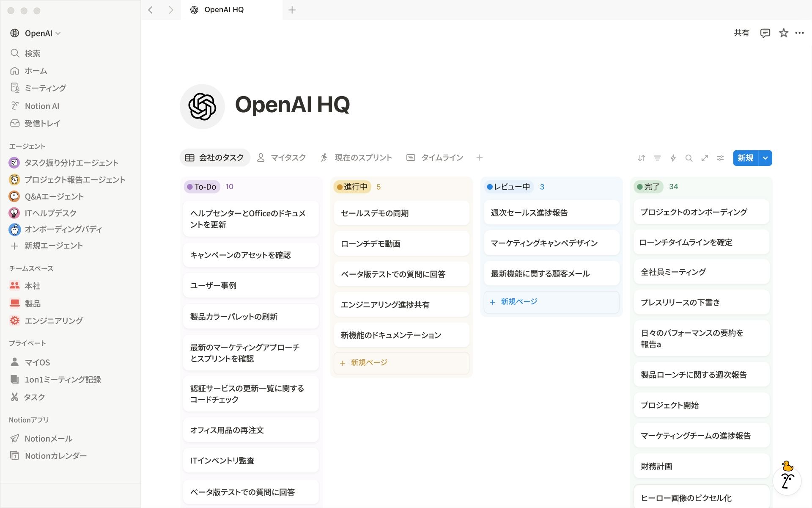The image size is (812, 508).
Task: Select the 会社のタスク view tab
Action: (215, 157)
